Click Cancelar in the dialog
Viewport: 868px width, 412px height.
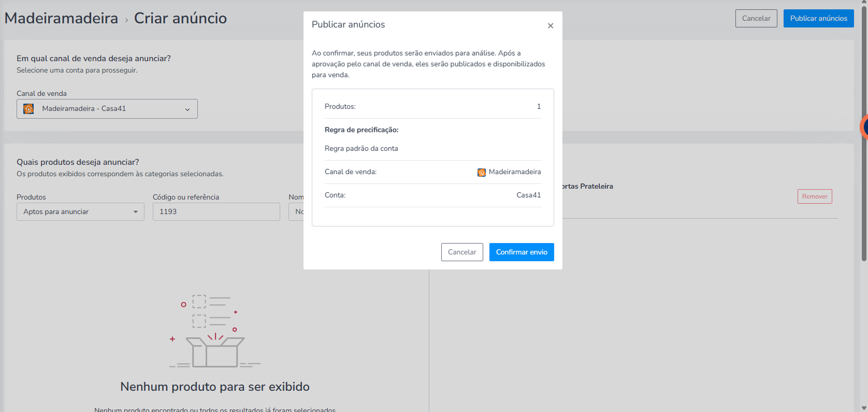pos(462,252)
